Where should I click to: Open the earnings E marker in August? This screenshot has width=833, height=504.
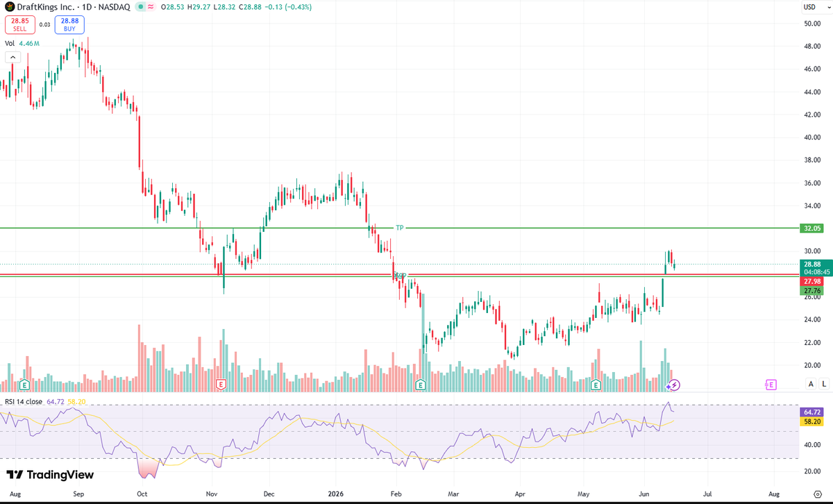pyautogui.click(x=24, y=384)
